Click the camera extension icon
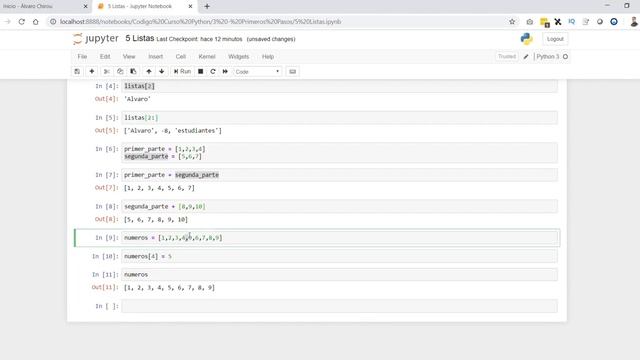Image resolution: width=640 pixels, height=360 pixels. coord(529,22)
